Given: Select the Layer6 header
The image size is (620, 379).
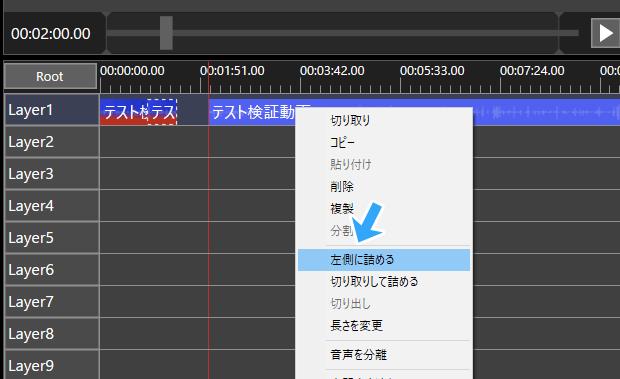Looking at the screenshot, I should click(x=51, y=270).
